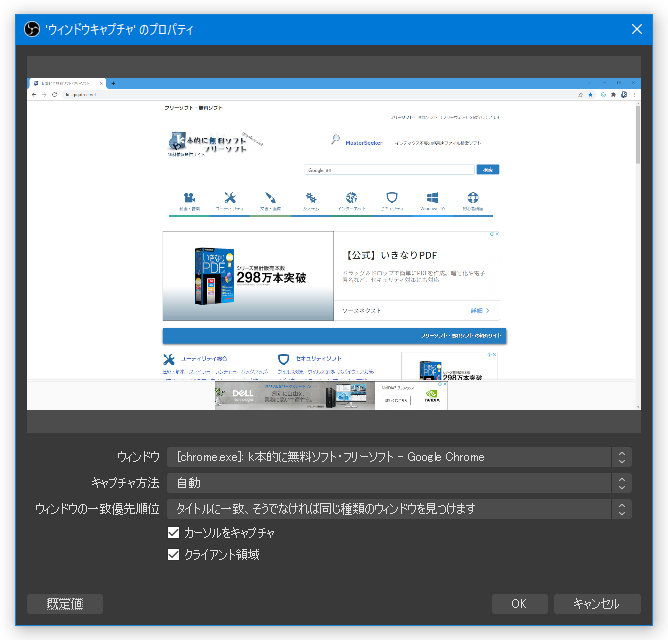Click the セキュリティソフト heading link
The height and width of the screenshot is (640, 668).
tap(319, 358)
